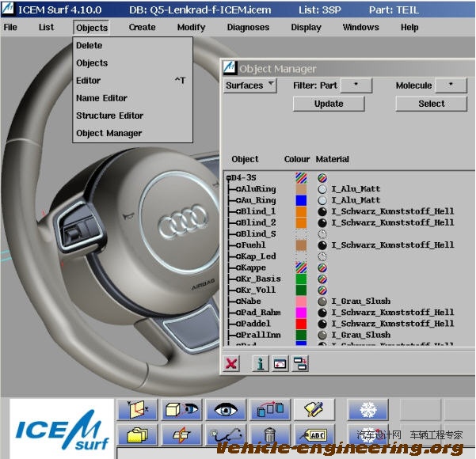
Task: Open the stethoscope diagnosis icon
Action: point(226,434)
